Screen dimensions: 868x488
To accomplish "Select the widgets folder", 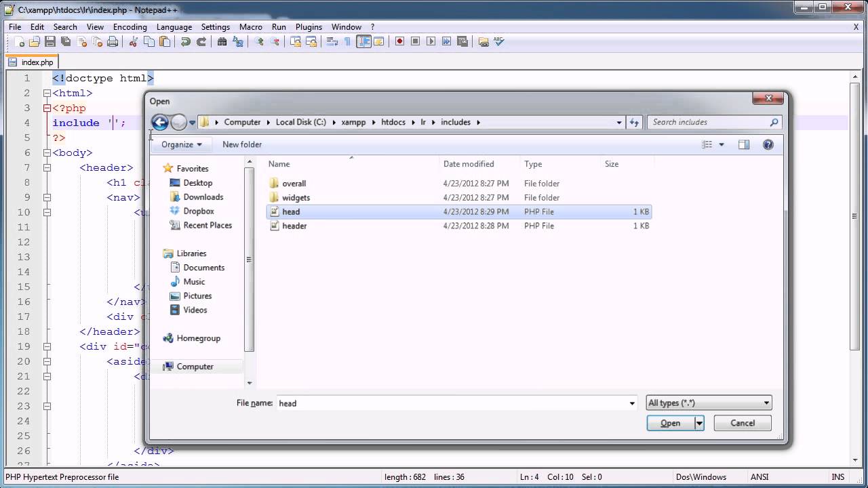I will click(x=296, y=197).
